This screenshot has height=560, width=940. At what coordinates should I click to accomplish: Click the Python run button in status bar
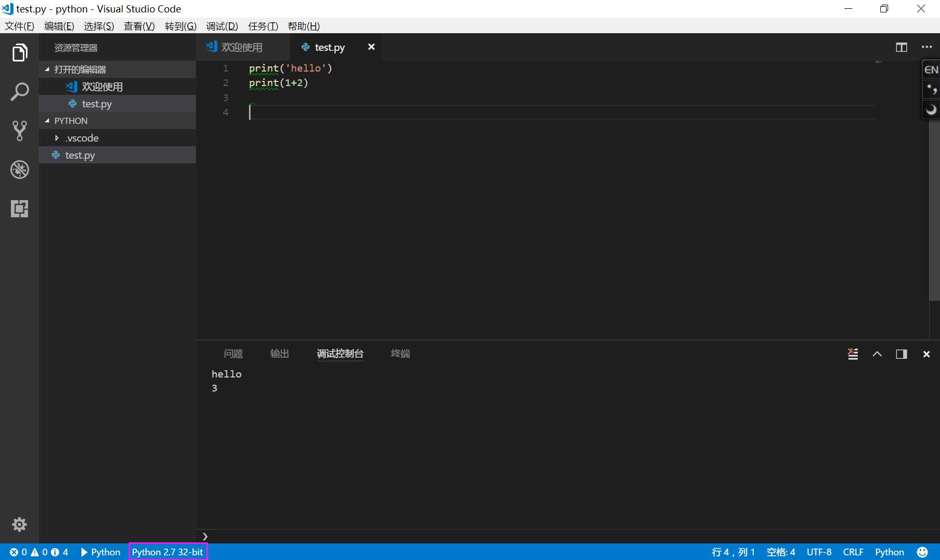coord(101,552)
